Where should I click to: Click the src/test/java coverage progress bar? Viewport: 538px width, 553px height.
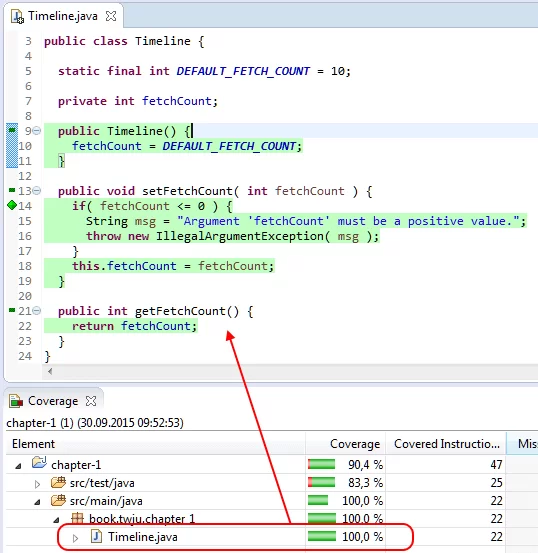[321, 482]
